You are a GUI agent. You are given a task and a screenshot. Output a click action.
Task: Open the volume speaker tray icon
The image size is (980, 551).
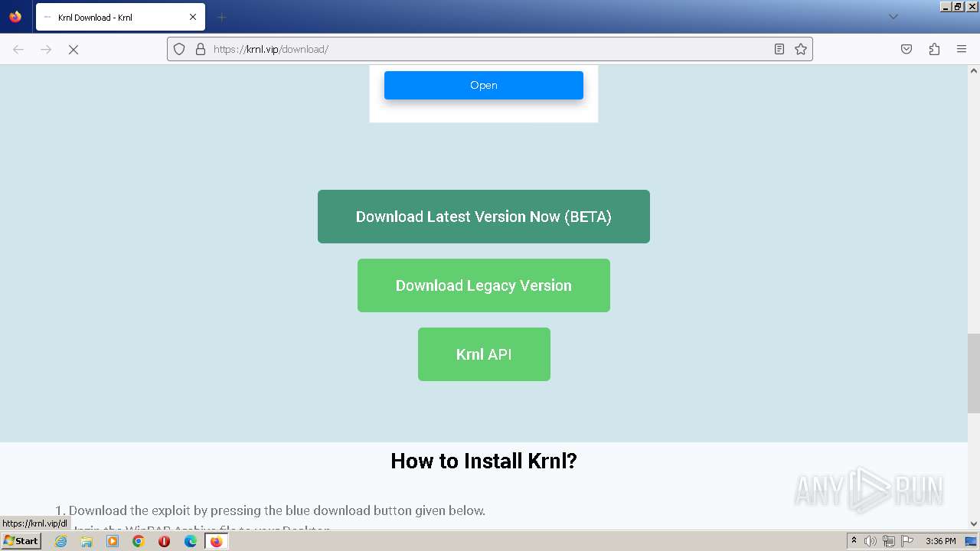click(871, 541)
